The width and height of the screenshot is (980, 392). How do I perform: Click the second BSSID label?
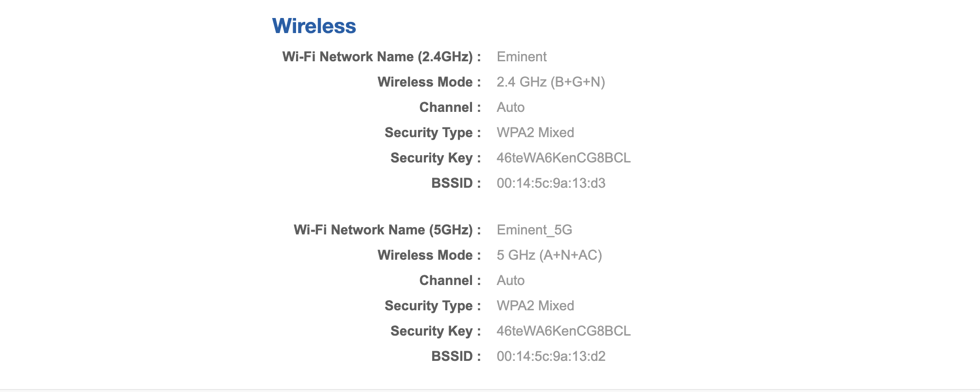[456, 356]
